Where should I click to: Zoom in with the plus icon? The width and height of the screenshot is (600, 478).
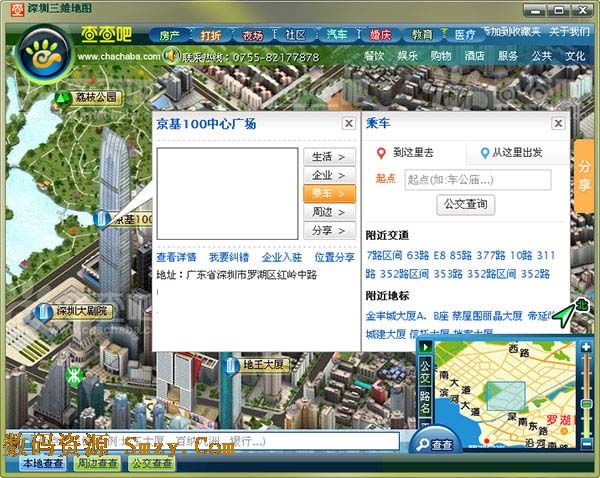click(x=585, y=347)
